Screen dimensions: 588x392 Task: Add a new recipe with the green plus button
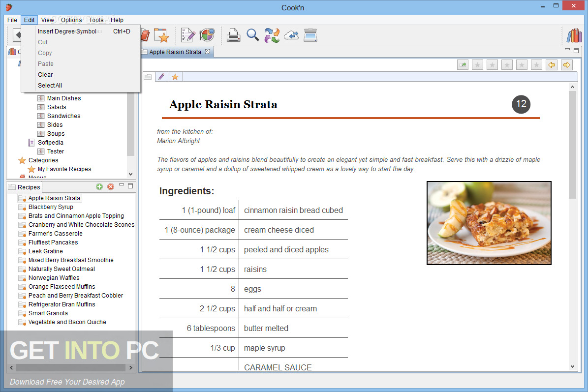tap(99, 187)
